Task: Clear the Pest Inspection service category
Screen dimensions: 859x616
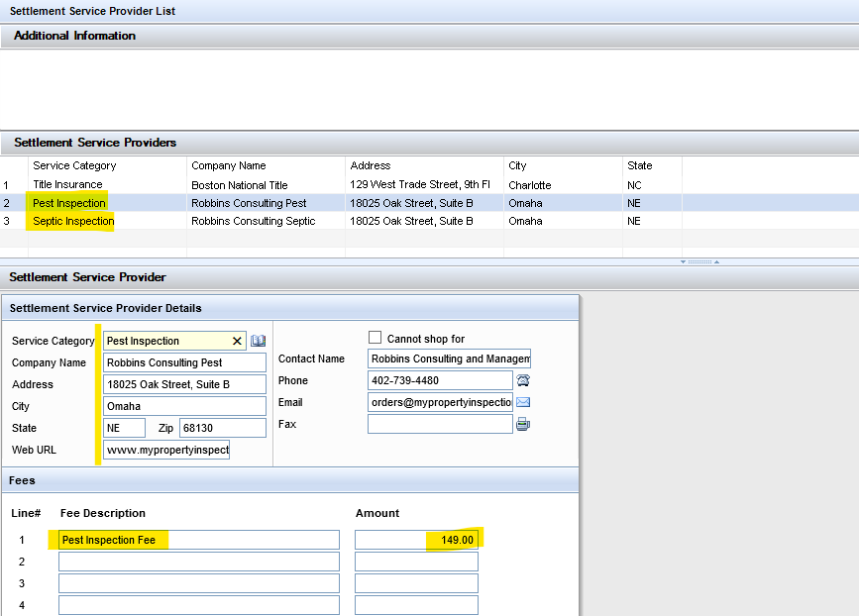Action: click(x=237, y=341)
